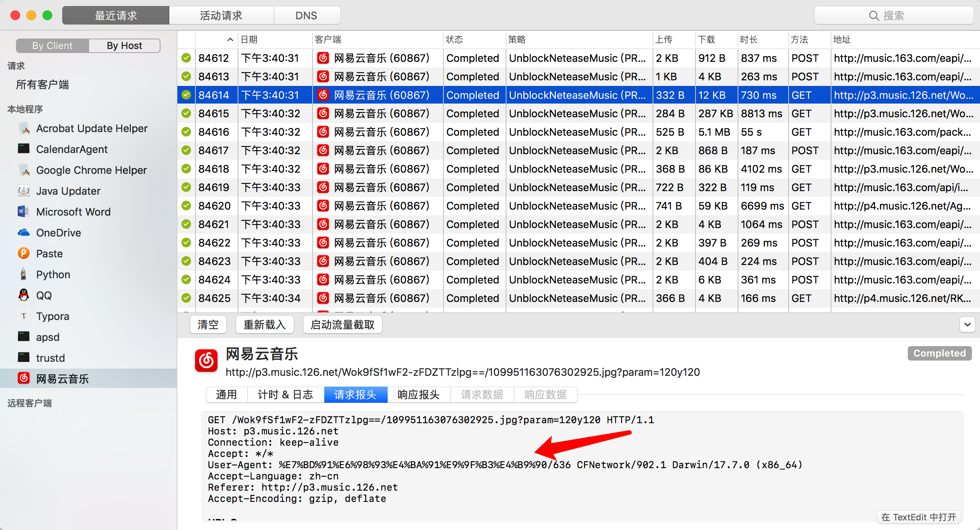Open the 最近请求 tab
This screenshot has width=980, height=530.
pyautogui.click(x=116, y=15)
